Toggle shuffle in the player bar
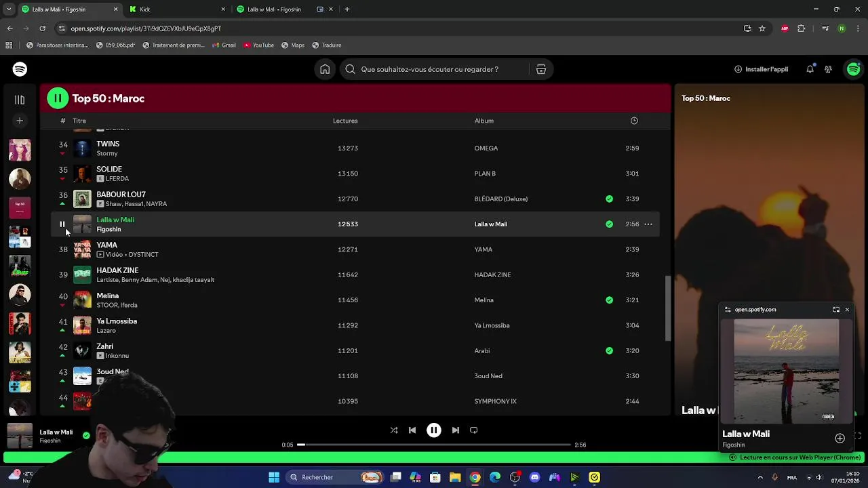 pyautogui.click(x=394, y=430)
